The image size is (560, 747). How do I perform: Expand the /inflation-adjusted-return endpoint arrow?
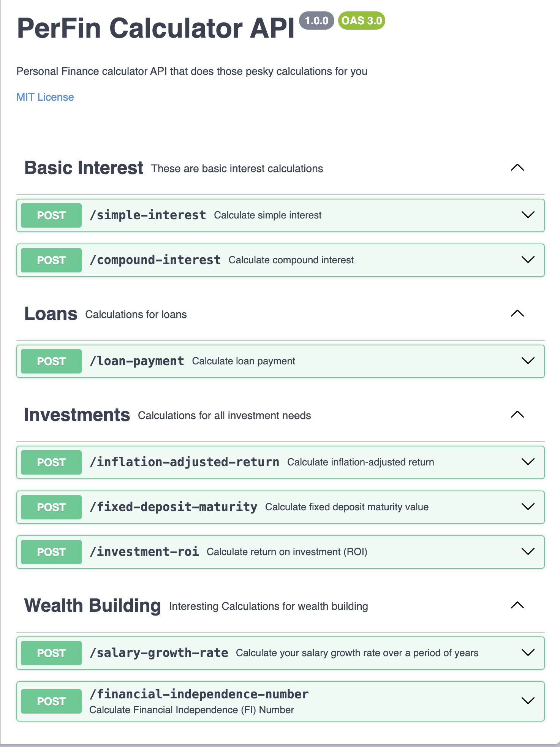coord(528,462)
